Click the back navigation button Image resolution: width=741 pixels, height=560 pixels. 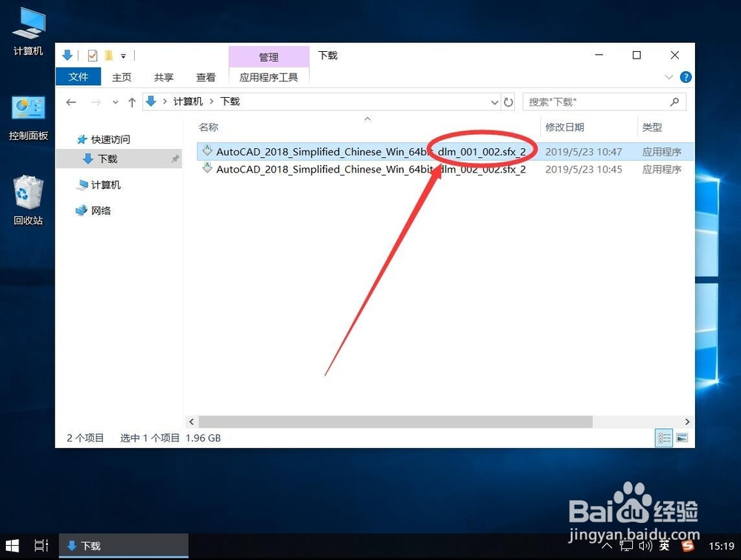pos(71,101)
